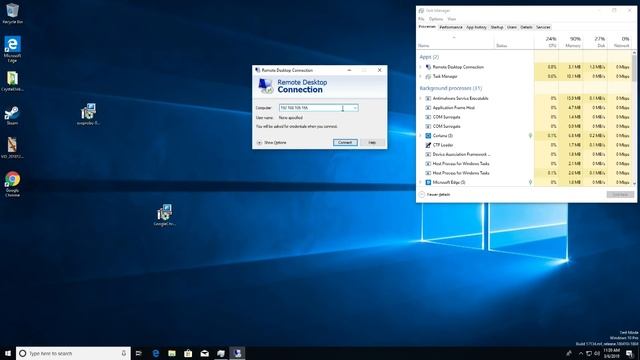Expand the Antimalware Service Executable row
The width and height of the screenshot is (640, 360).
pyautogui.click(x=421, y=98)
